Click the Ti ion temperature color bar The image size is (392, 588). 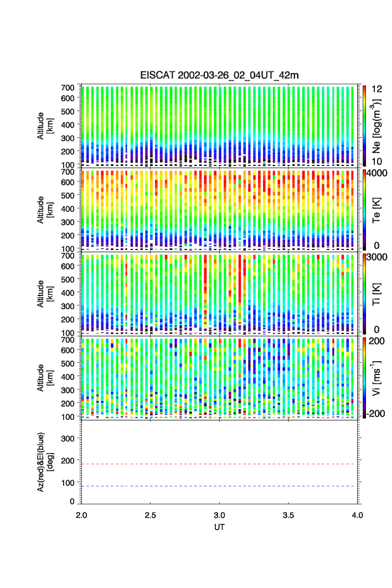click(365, 293)
